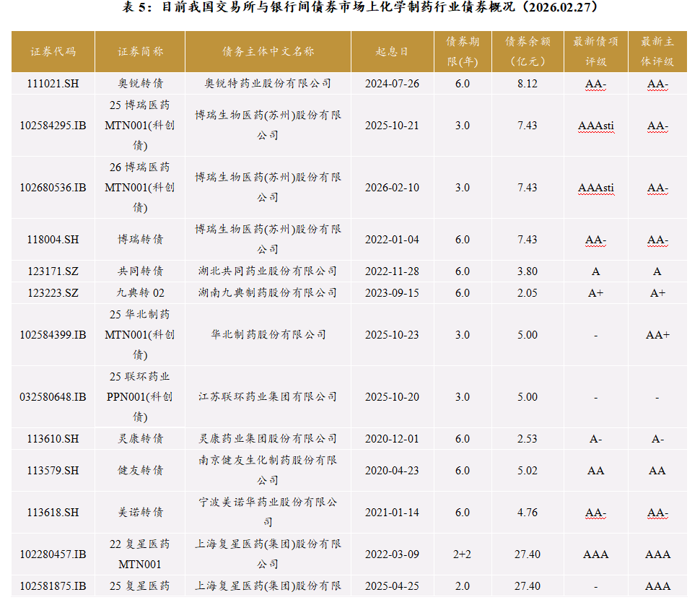Click the date 2022-03-09
Viewport: 700px width, 605px height.
point(392,554)
